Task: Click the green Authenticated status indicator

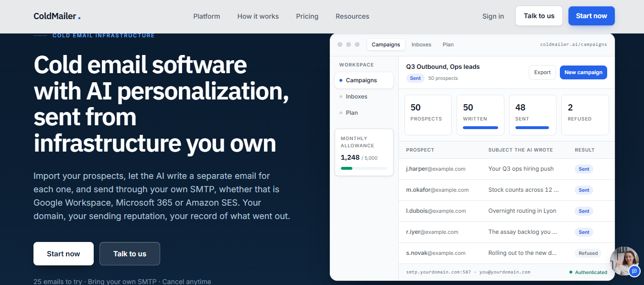Action: tap(588, 272)
